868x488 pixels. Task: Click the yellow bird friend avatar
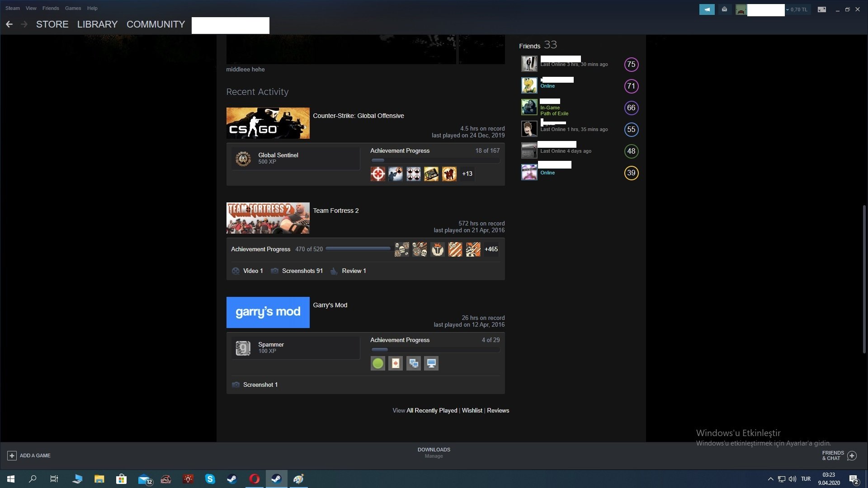click(529, 85)
